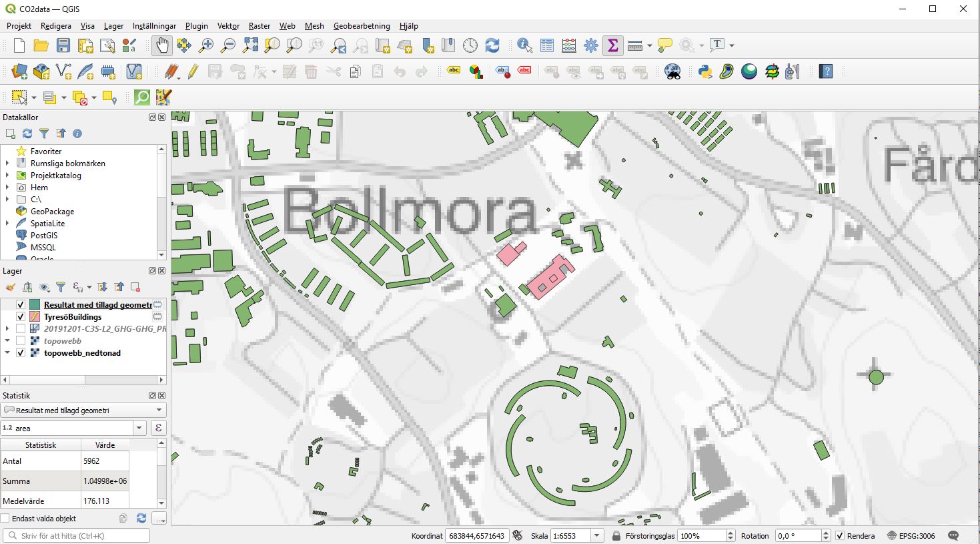Click the Zoom Full extent icon
The image size is (980, 544).
point(250,45)
